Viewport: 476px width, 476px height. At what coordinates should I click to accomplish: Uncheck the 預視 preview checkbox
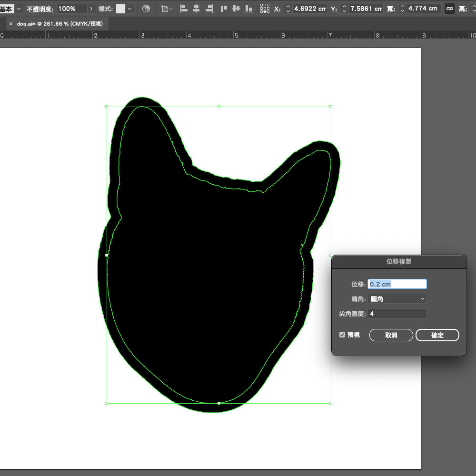(342, 335)
